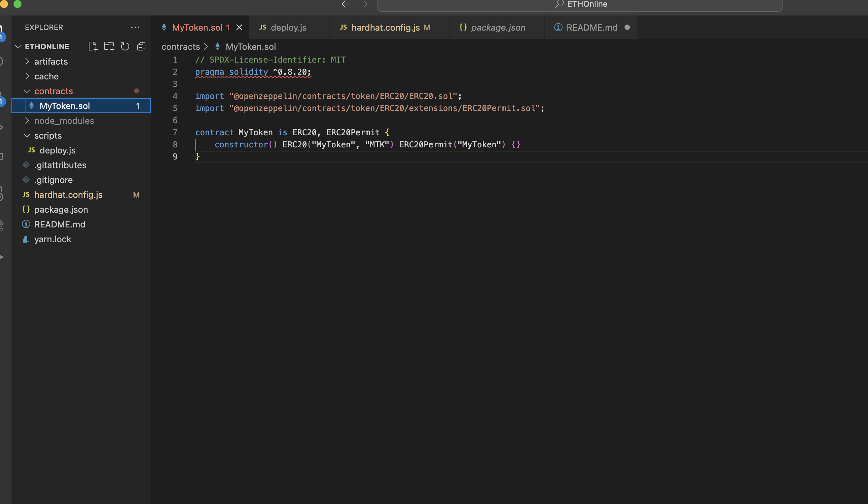Viewport: 868px width, 504px height.
Task: Click the New File icon in explorer
Action: pyautogui.click(x=93, y=46)
